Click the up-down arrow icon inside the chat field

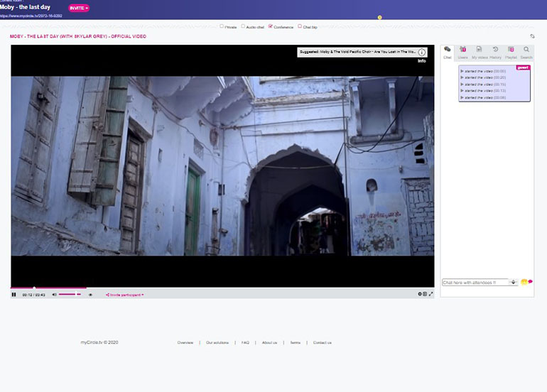[x=513, y=282]
